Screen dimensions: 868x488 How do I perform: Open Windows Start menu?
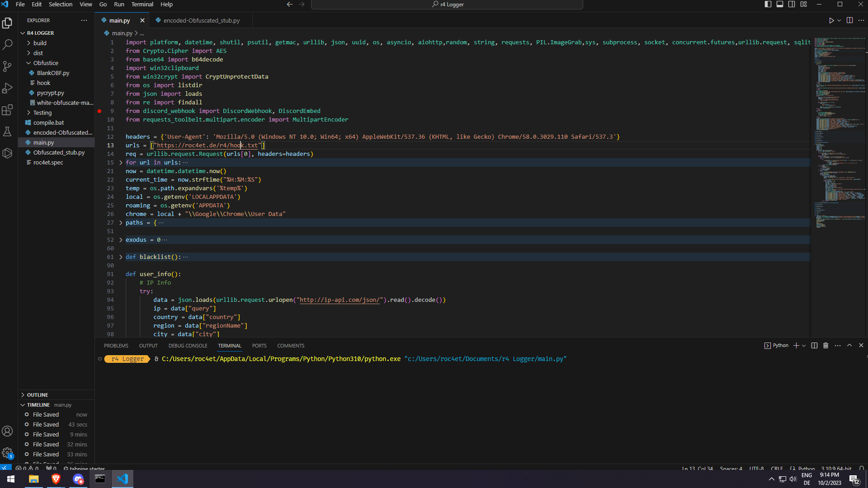tap(11, 479)
